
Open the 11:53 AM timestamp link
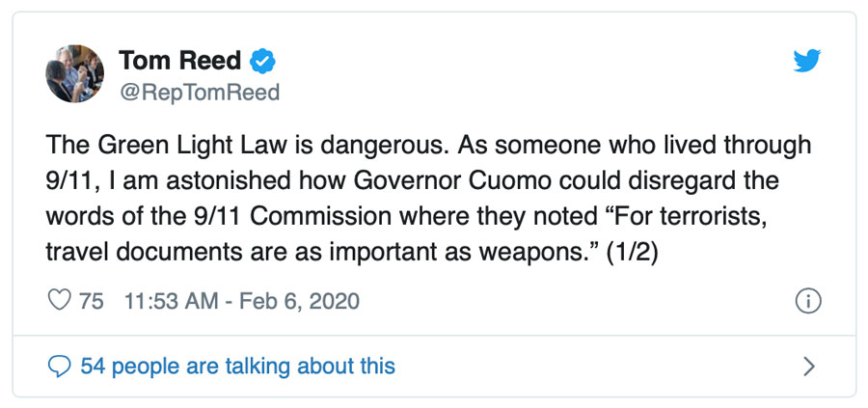pyautogui.click(x=171, y=301)
